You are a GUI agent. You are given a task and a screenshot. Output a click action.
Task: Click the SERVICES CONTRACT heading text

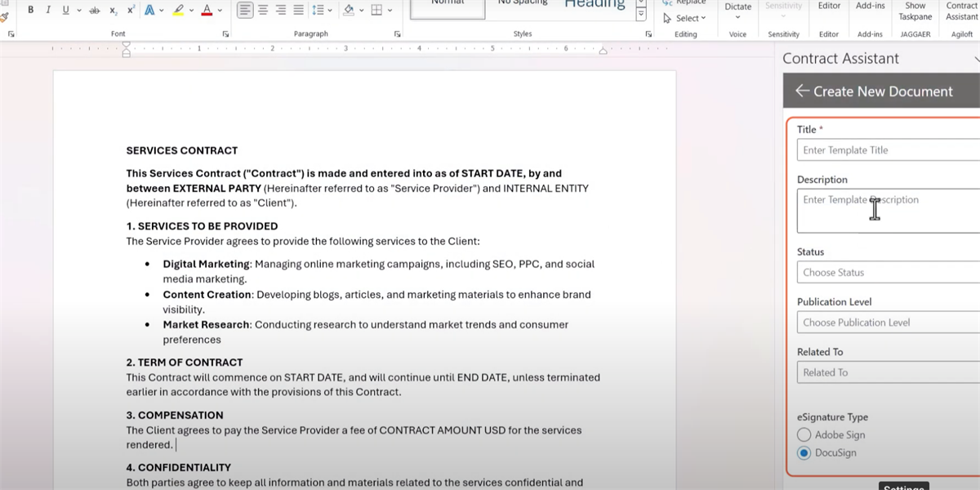click(x=182, y=150)
